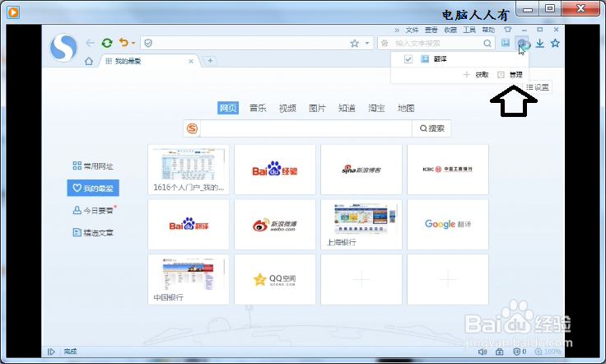The image size is (606, 364).
Task: Click the main page search input field
Action: 306,128
